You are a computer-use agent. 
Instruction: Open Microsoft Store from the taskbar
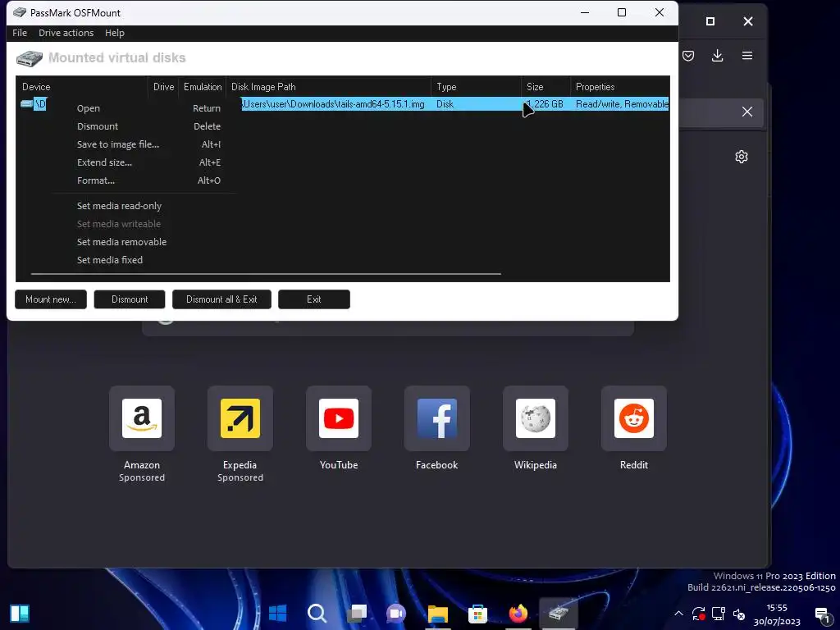click(x=477, y=613)
